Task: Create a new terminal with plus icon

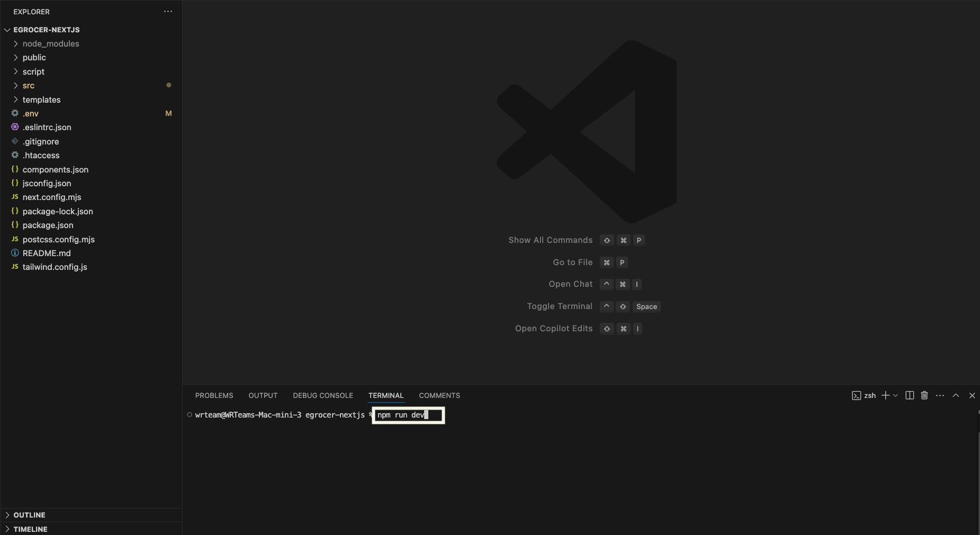Action: click(x=885, y=395)
